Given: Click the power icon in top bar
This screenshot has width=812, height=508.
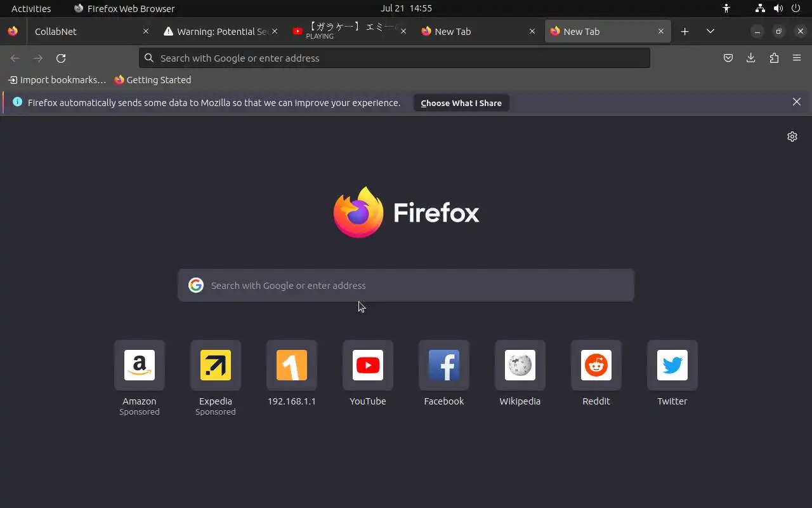Looking at the screenshot, I should coord(796,8).
